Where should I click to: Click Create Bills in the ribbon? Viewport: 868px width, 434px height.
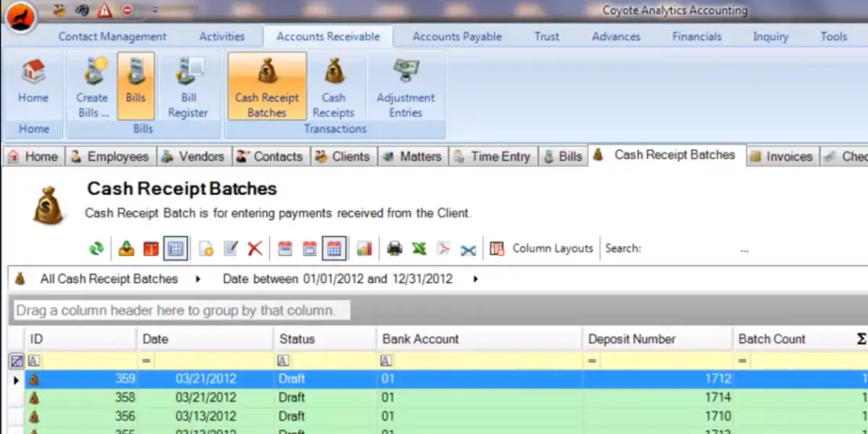coord(92,85)
